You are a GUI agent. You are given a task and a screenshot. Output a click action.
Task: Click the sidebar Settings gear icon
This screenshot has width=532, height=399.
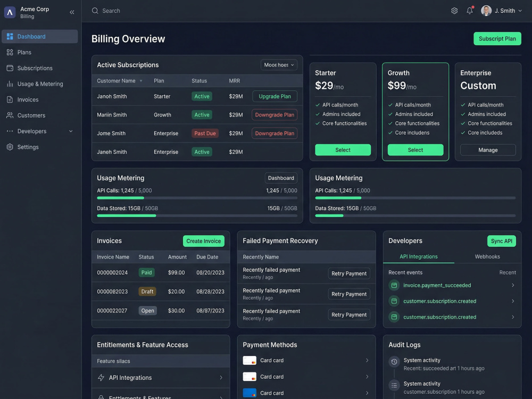tap(10, 147)
